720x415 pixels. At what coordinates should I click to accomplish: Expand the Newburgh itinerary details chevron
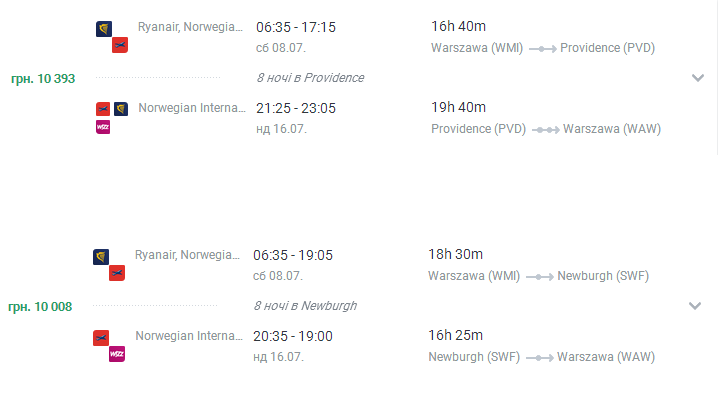695,306
